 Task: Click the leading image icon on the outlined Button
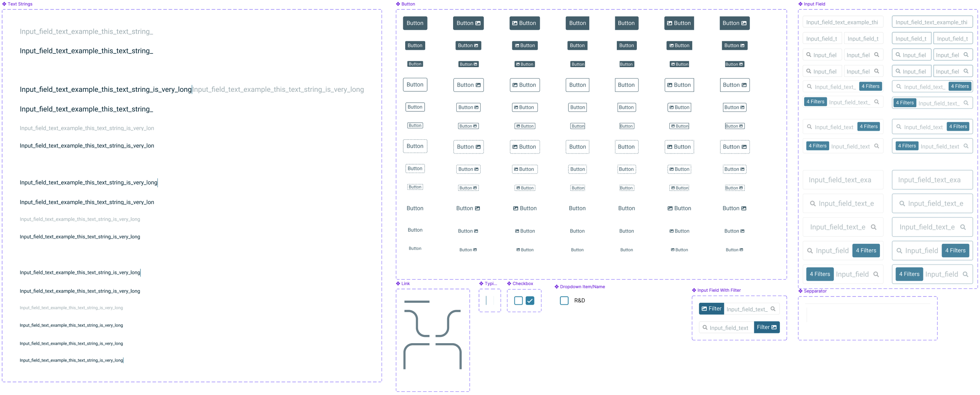tap(516, 85)
